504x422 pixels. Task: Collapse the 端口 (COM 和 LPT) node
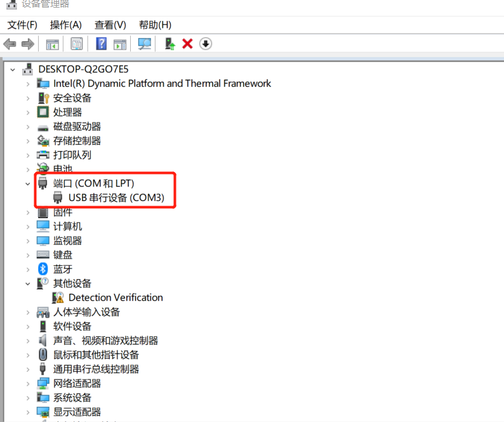(x=28, y=184)
